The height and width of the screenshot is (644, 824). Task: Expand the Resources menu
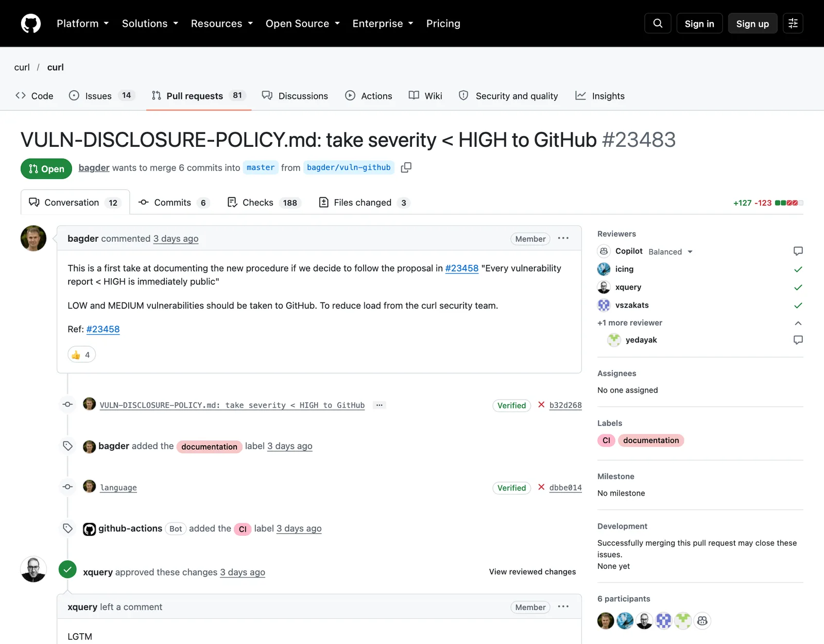click(x=222, y=24)
